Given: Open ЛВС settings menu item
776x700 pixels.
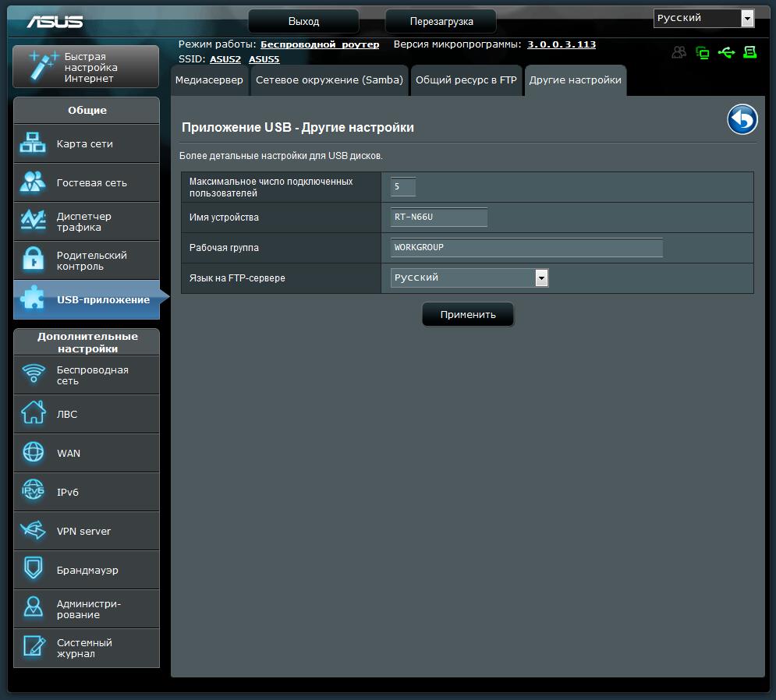Looking at the screenshot, I should (x=87, y=414).
